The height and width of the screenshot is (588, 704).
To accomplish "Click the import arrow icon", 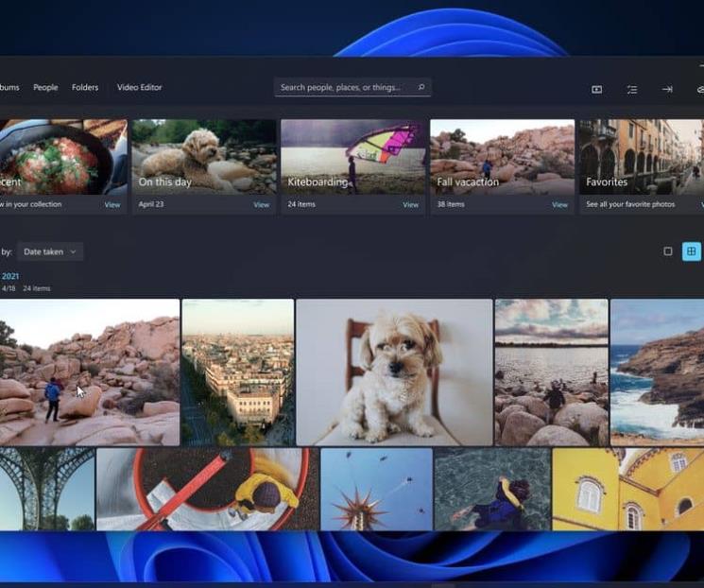I will point(667,90).
